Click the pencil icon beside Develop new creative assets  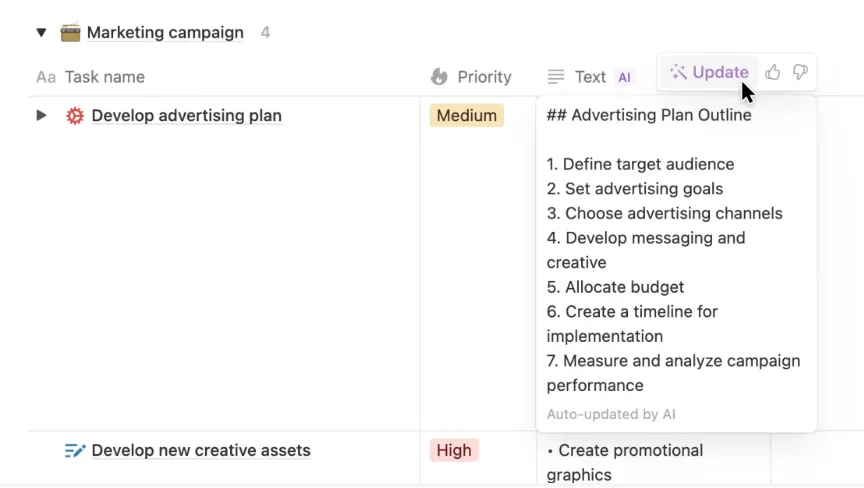click(75, 451)
